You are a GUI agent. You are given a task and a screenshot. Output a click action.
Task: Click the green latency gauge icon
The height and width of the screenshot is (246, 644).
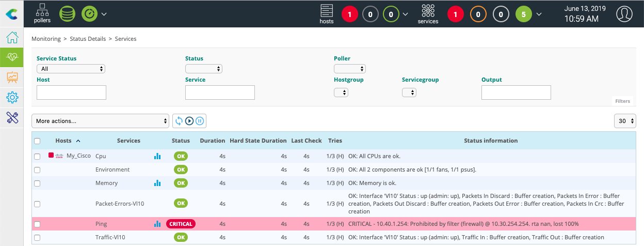89,14
